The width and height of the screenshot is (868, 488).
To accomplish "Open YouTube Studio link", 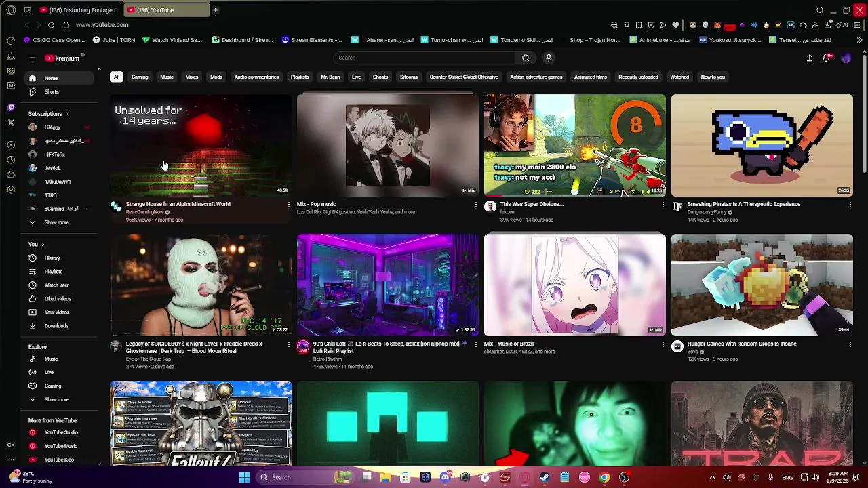I will [60, 432].
